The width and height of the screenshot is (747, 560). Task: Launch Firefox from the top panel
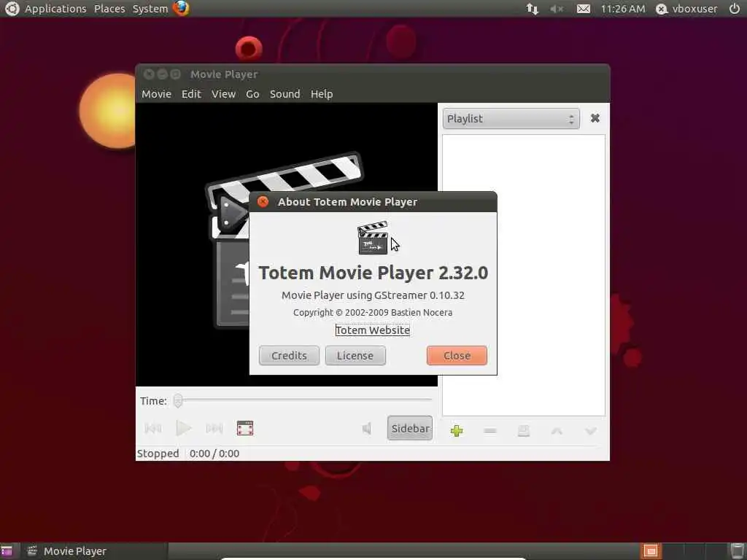(x=181, y=8)
